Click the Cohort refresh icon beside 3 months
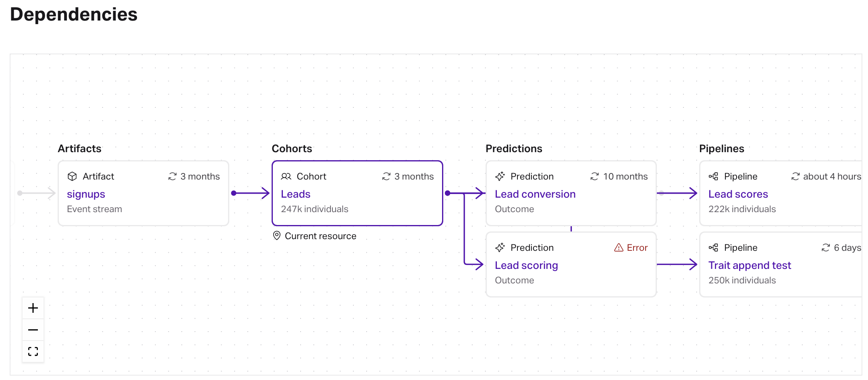 386,176
